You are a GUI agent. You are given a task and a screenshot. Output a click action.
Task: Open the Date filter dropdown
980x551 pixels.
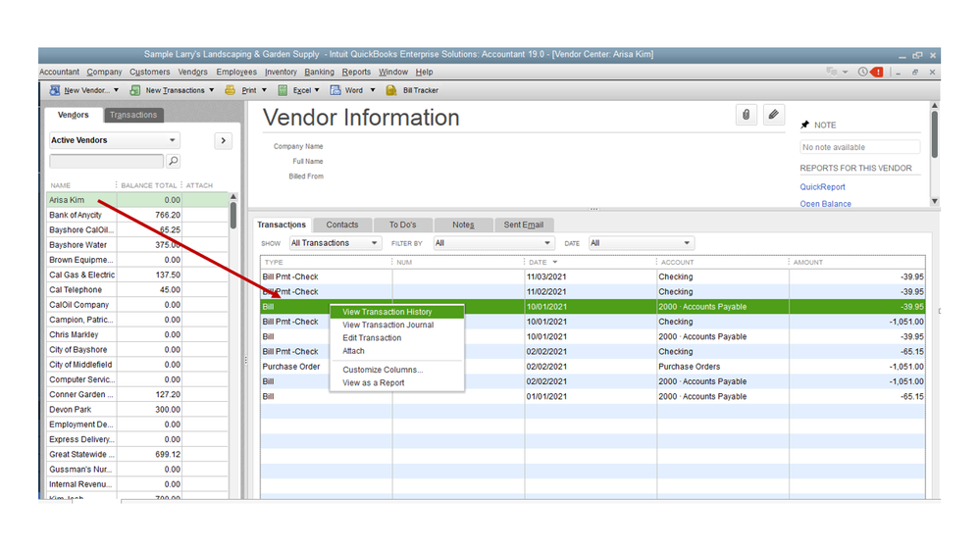tap(642, 243)
